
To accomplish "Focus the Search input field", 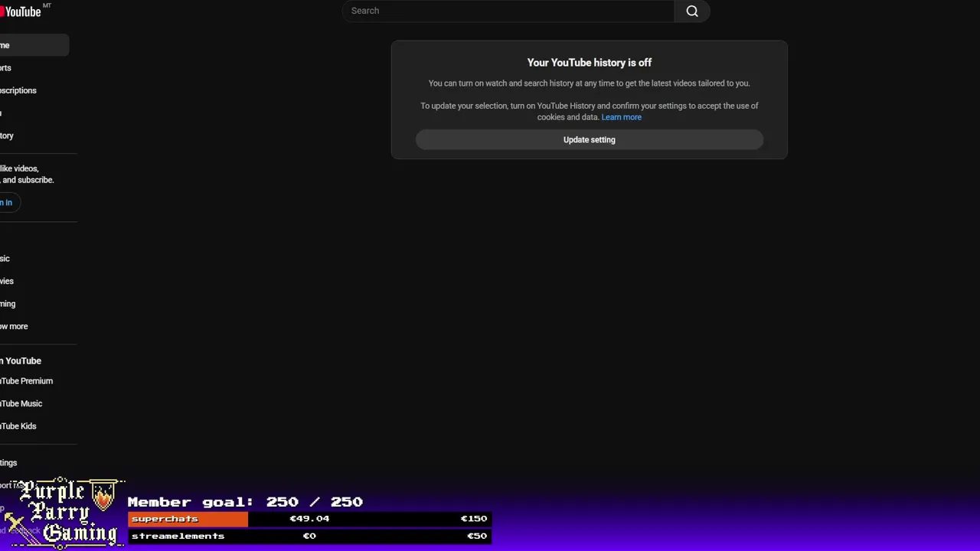I will click(508, 11).
